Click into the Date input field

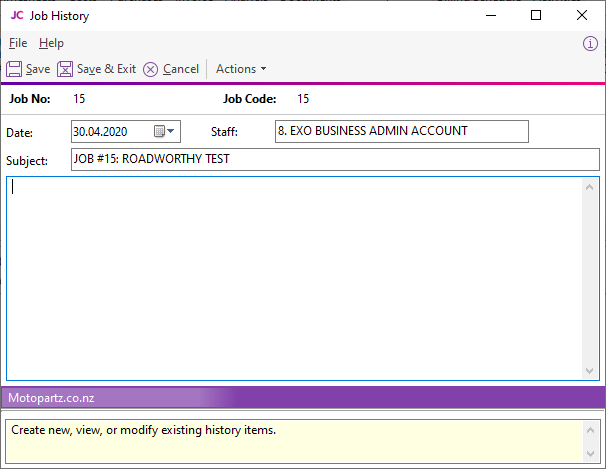110,131
